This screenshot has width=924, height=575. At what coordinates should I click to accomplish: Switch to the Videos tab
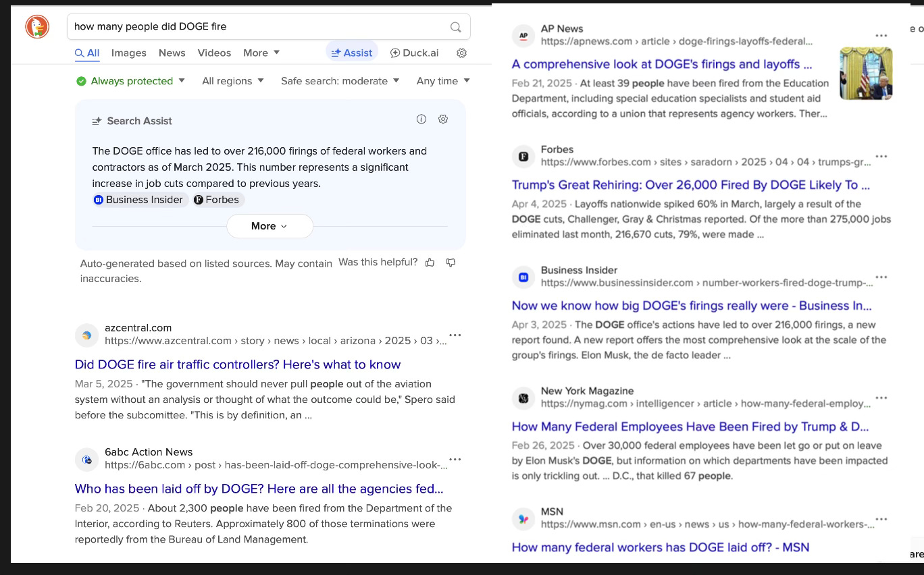pyautogui.click(x=214, y=53)
